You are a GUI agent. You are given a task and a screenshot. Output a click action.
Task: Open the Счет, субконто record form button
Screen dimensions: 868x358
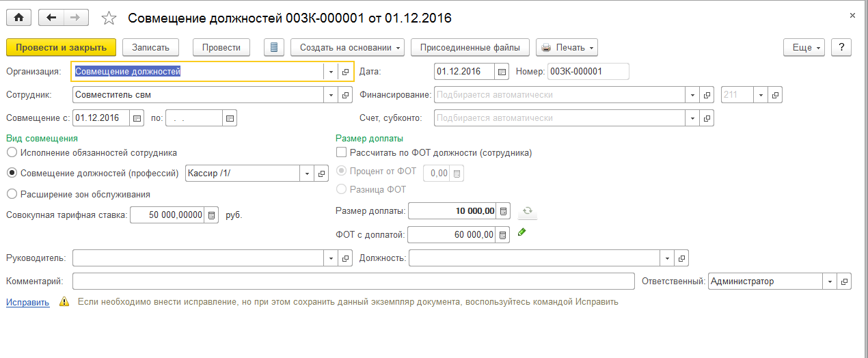[708, 118]
